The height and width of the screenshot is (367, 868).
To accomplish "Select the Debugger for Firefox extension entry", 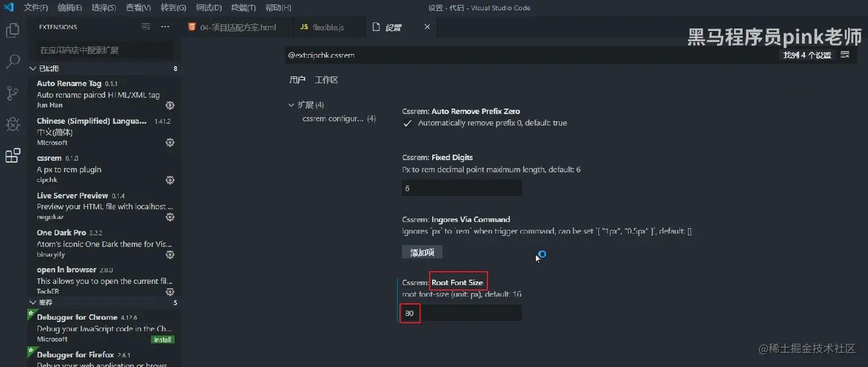I will [x=104, y=357].
